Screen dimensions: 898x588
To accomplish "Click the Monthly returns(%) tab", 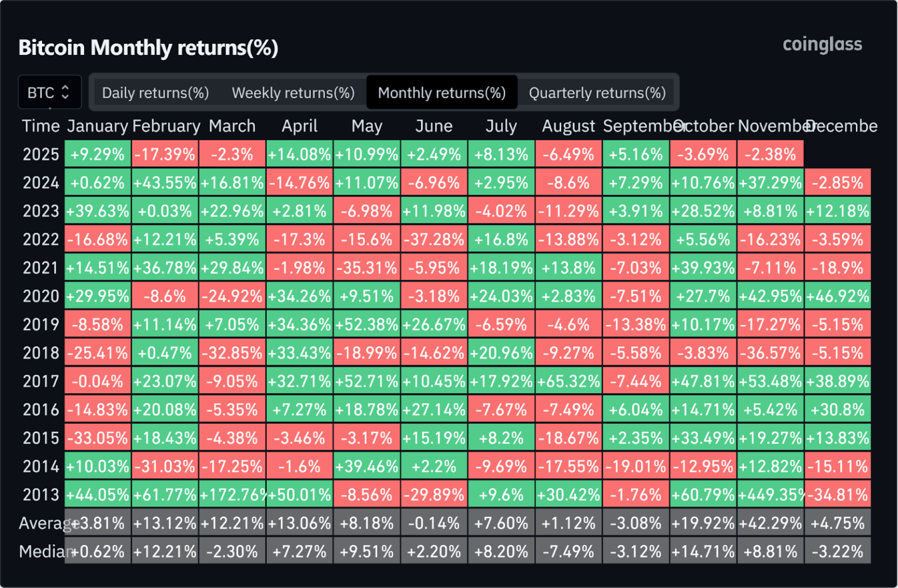I will [441, 92].
